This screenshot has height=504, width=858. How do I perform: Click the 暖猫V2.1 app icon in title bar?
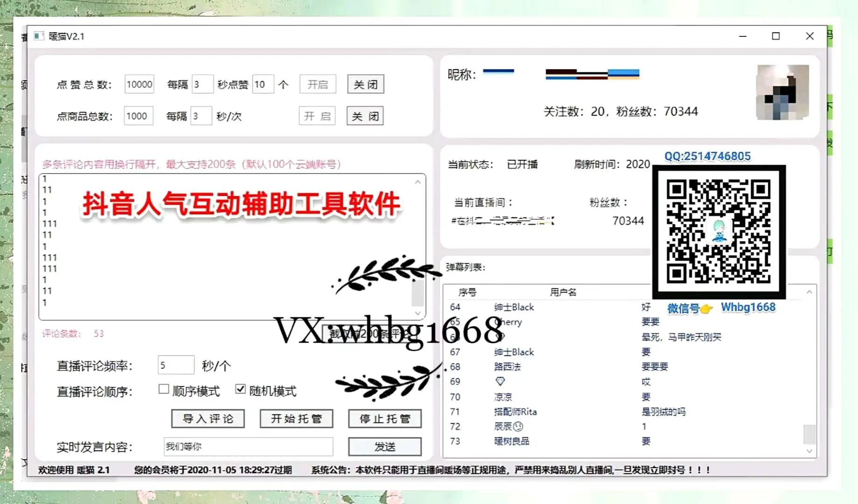point(39,36)
